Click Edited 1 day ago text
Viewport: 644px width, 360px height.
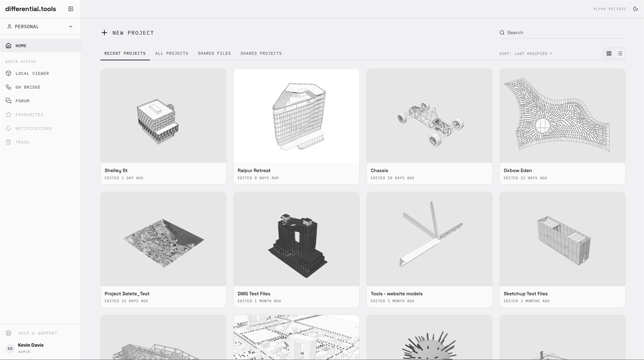(124, 178)
